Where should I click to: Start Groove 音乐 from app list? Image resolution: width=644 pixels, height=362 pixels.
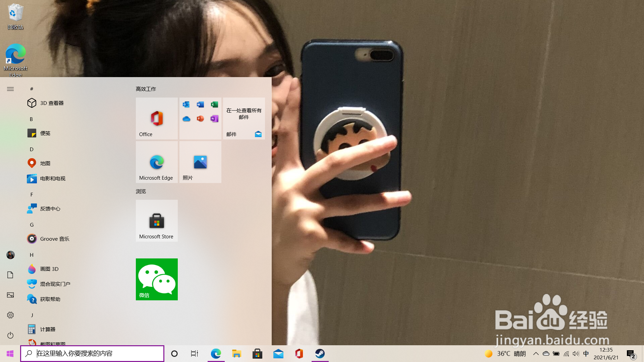pyautogui.click(x=55, y=239)
